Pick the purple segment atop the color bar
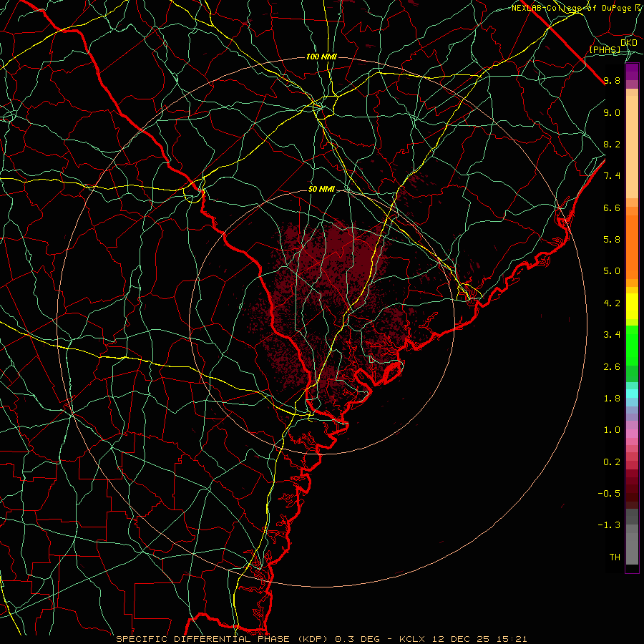Screen dimensions: 644x644 632,72
